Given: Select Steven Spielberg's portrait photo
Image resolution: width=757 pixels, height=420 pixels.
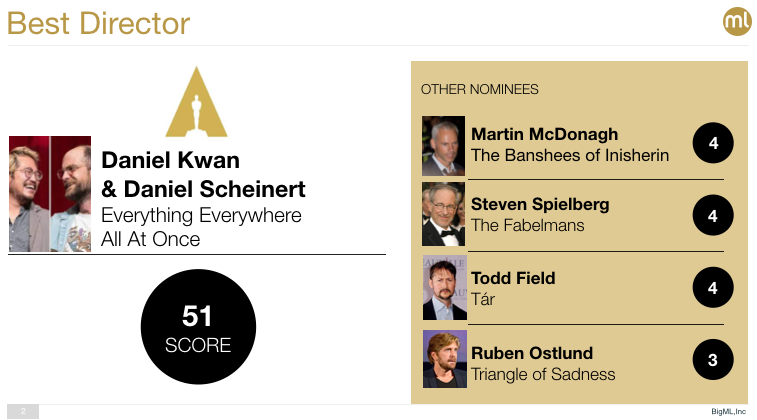Looking at the screenshot, I should [444, 215].
